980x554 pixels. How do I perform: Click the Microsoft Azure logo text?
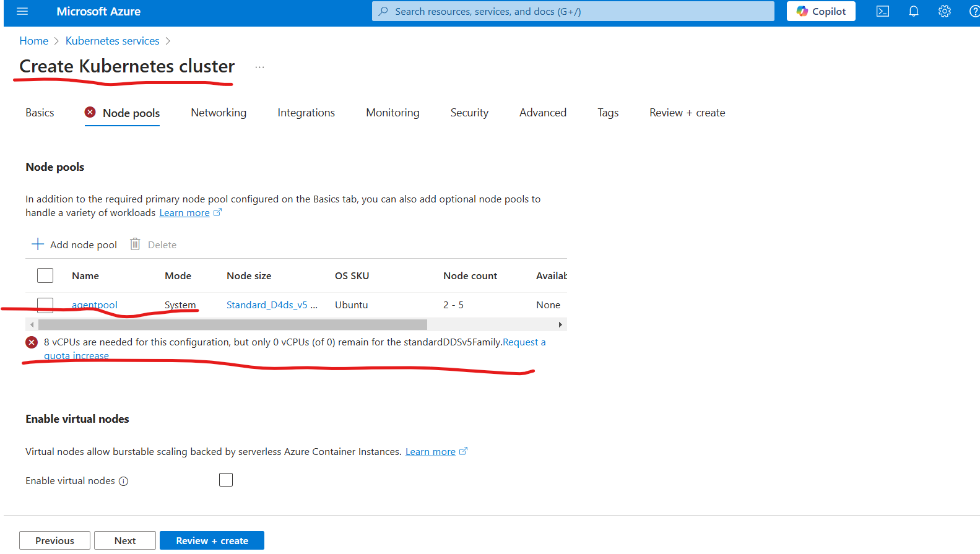point(98,11)
